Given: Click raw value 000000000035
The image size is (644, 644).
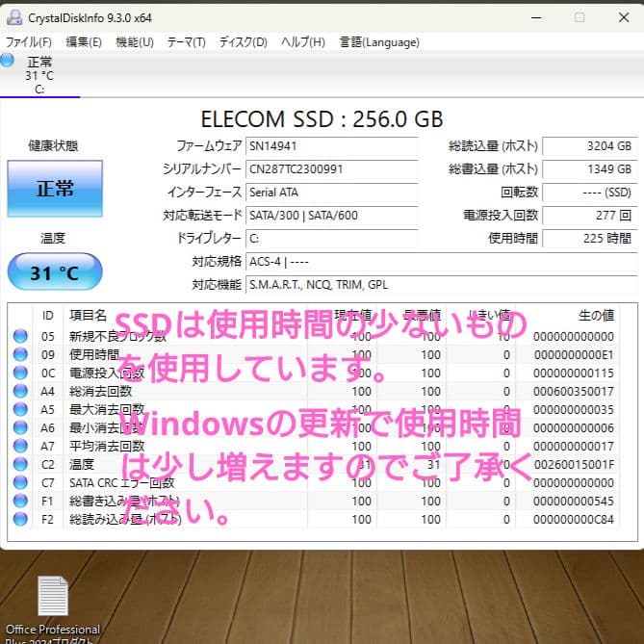Looking at the screenshot, I should point(574,409).
